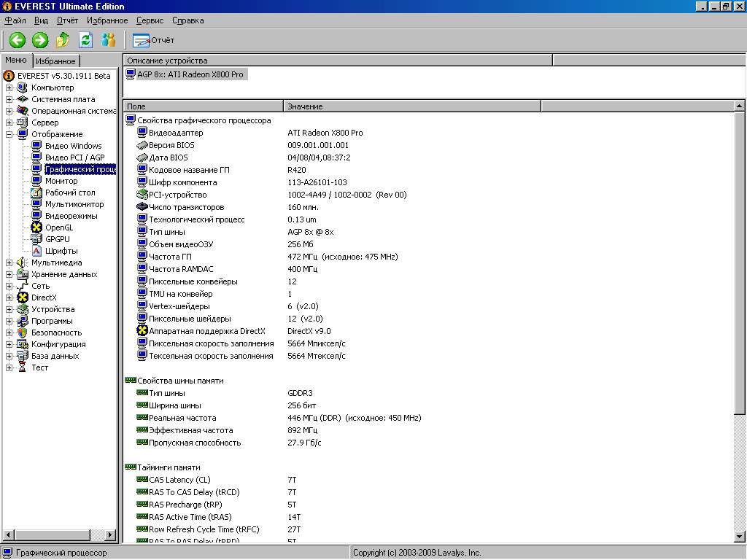Click the users icon in the toolbar
Image resolution: width=747 pixels, height=560 pixels.
pyautogui.click(x=109, y=40)
